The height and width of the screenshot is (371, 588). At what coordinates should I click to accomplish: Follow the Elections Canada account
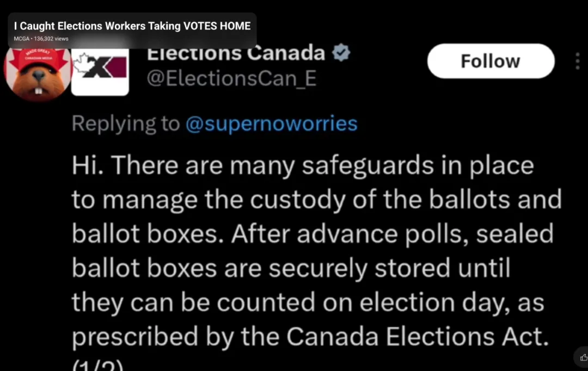490,61
